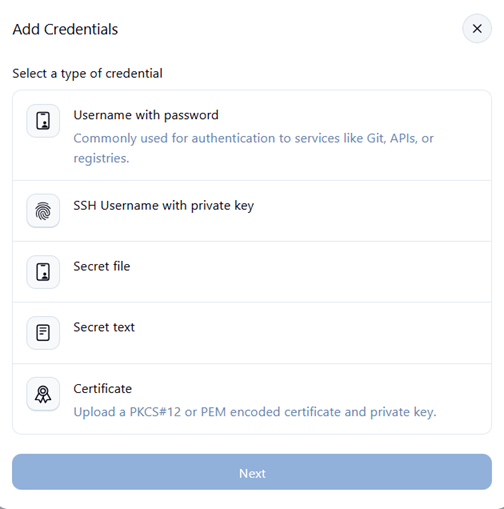This screenshot has height=509, width=504.
Task: Click the Secret file icon
Action: [43, 272]
